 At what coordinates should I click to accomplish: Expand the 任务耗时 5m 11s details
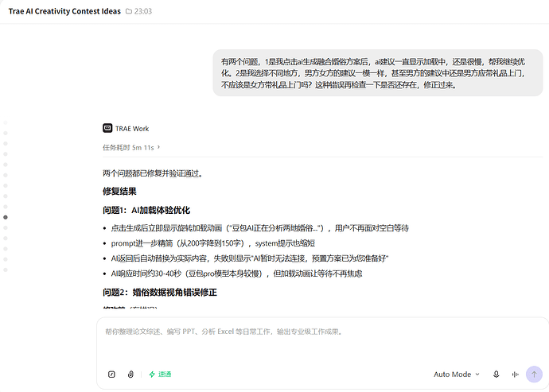pyautogui.click(x=131, y=147)
